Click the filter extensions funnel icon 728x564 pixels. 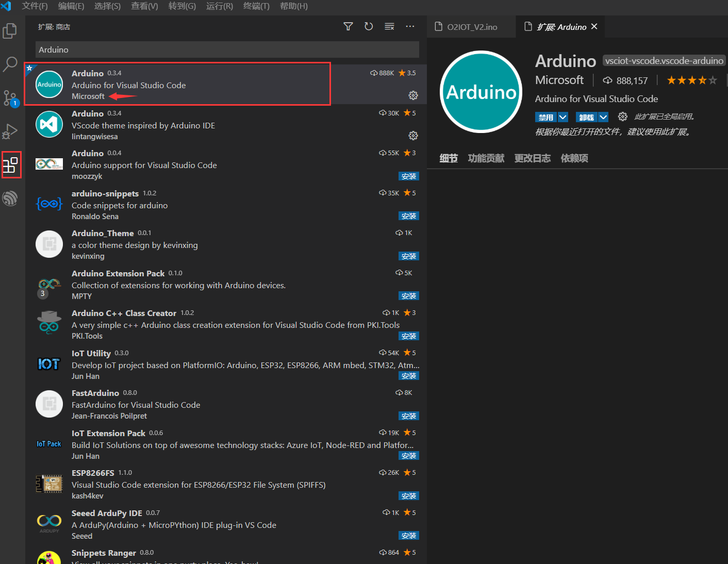[349, 26]
